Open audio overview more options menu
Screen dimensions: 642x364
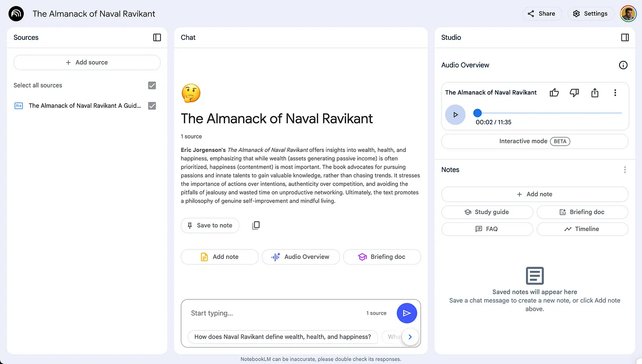pos(615,93)
